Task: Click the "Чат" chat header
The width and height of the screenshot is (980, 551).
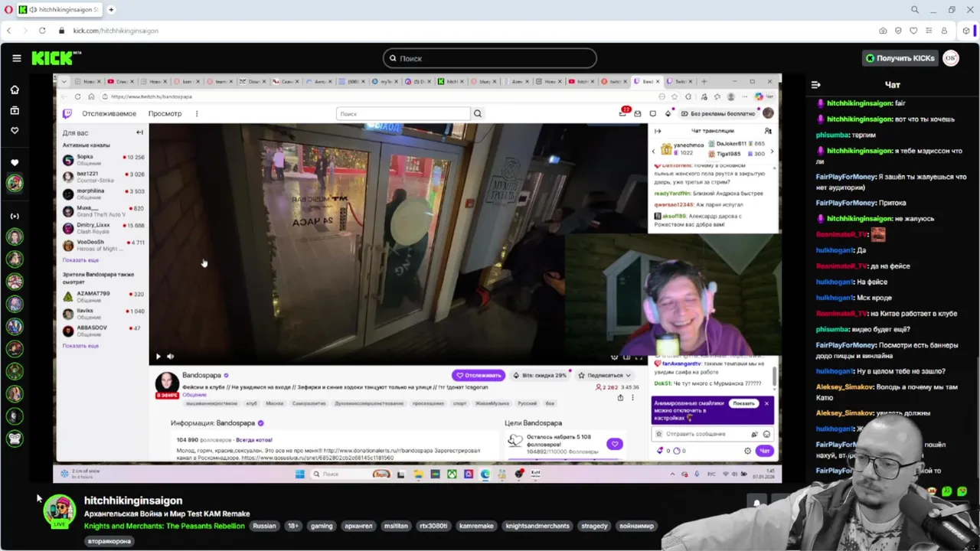Action: (x=892, y=85)
